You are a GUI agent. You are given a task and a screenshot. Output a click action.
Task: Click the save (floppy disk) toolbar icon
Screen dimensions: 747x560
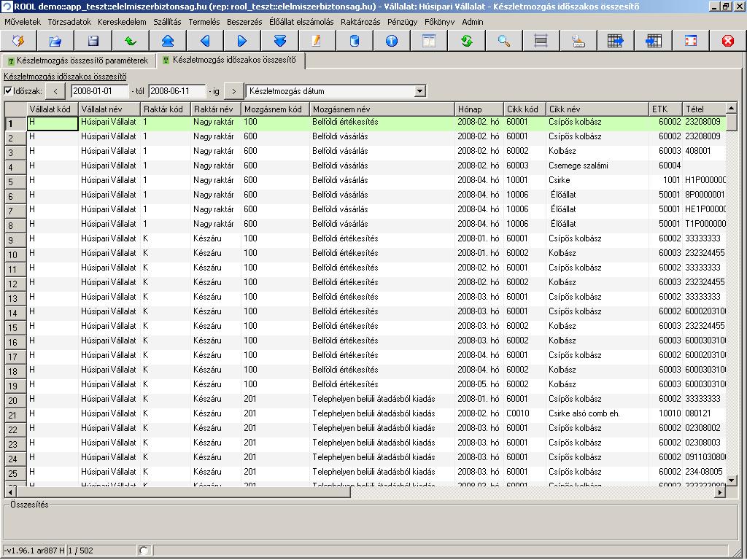coord(93,41)
